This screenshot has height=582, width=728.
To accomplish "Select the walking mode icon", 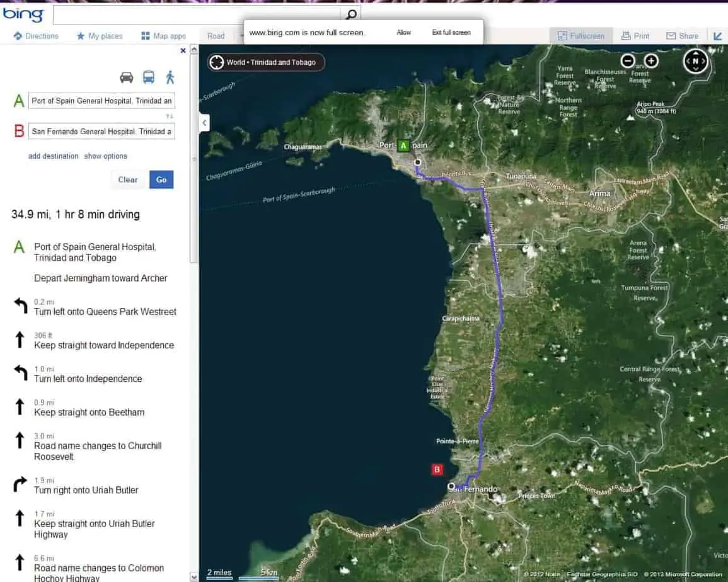I will [170, 77].
